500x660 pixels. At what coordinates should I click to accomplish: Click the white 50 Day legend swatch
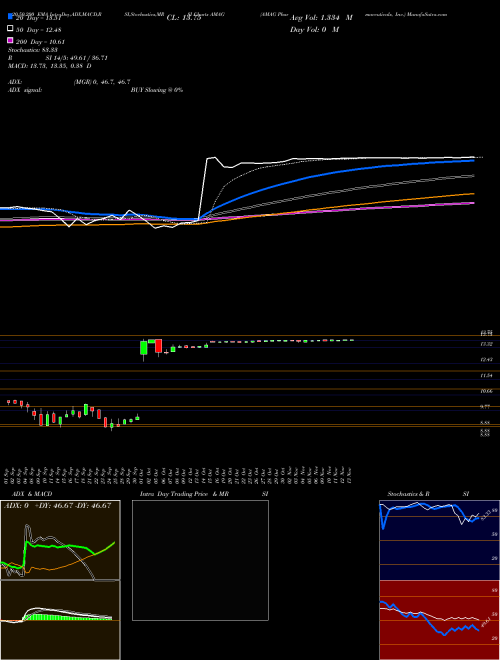coord(11,29)
